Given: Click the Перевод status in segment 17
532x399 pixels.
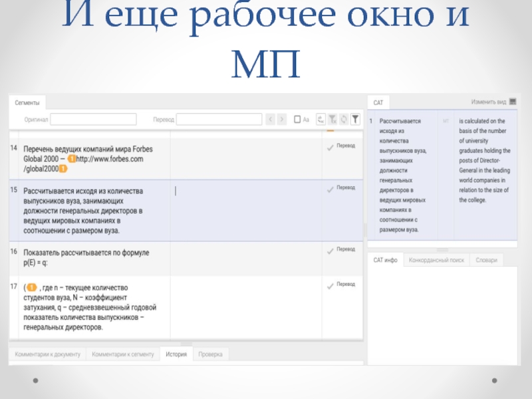Looking at the screenshot, I should pyautogui.click(x=346, y=285).
